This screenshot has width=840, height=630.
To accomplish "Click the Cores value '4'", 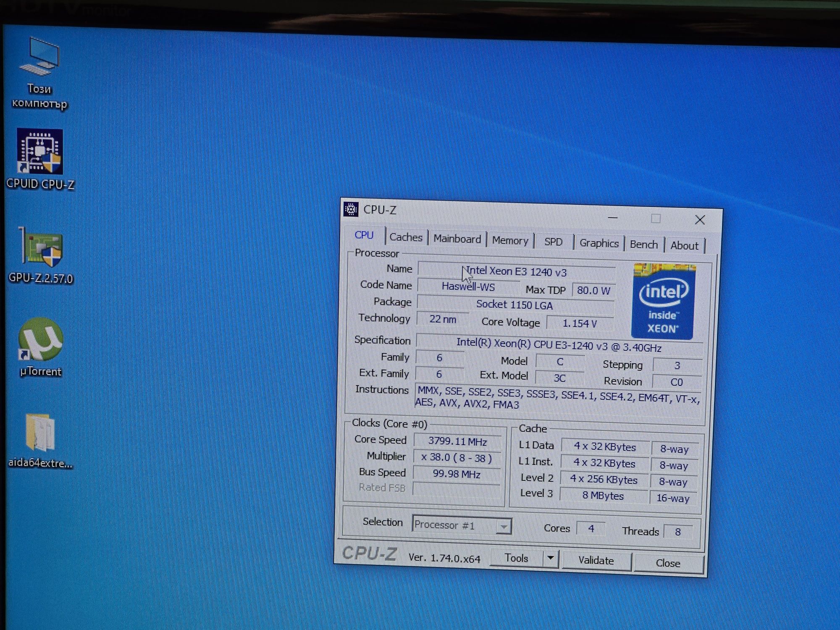I will click(591, 528).
